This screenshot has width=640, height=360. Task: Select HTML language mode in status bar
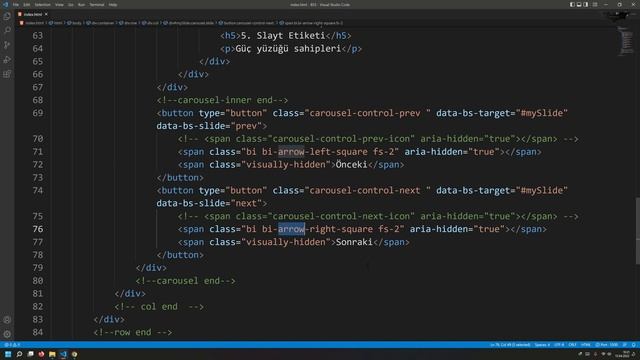point(586,345)
